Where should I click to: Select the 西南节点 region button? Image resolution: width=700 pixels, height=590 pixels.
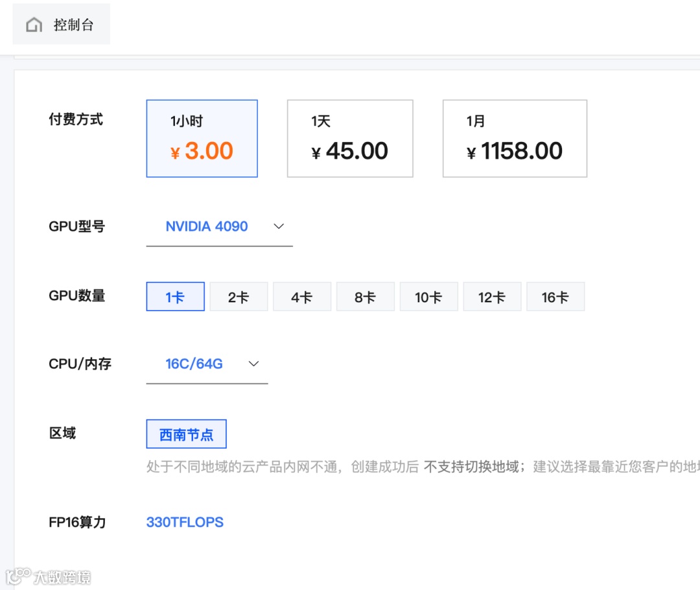186,434
